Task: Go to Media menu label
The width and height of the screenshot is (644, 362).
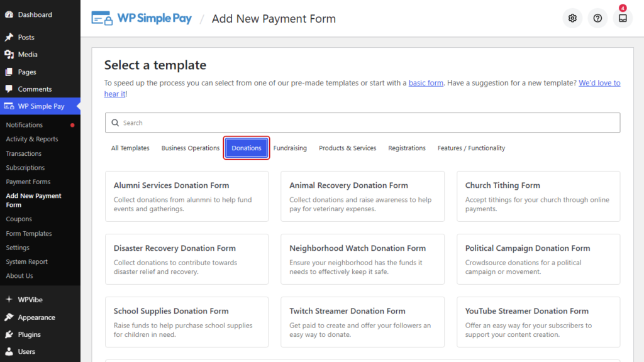Action: (x=28, y=55)
